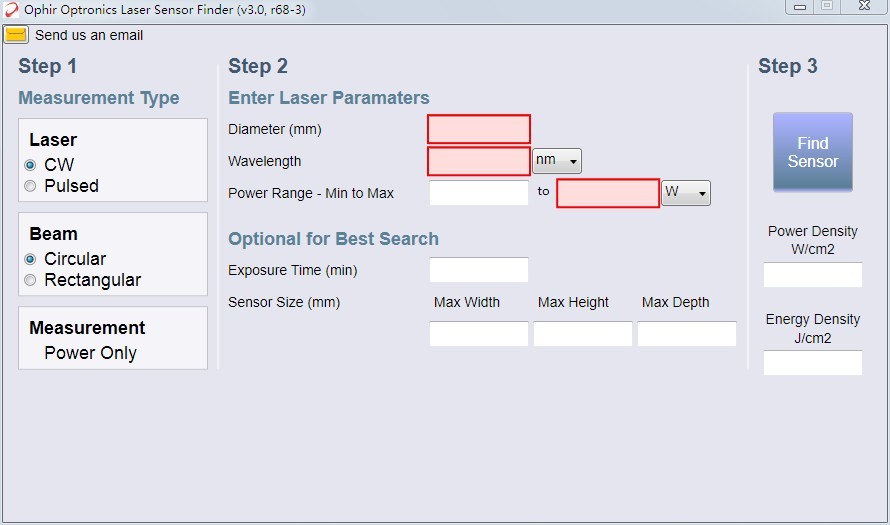Image resolution: width=890 pixels, height=525 pixels.
Task: Click the Diameter (mm) input field
Action: coord(479,129)
